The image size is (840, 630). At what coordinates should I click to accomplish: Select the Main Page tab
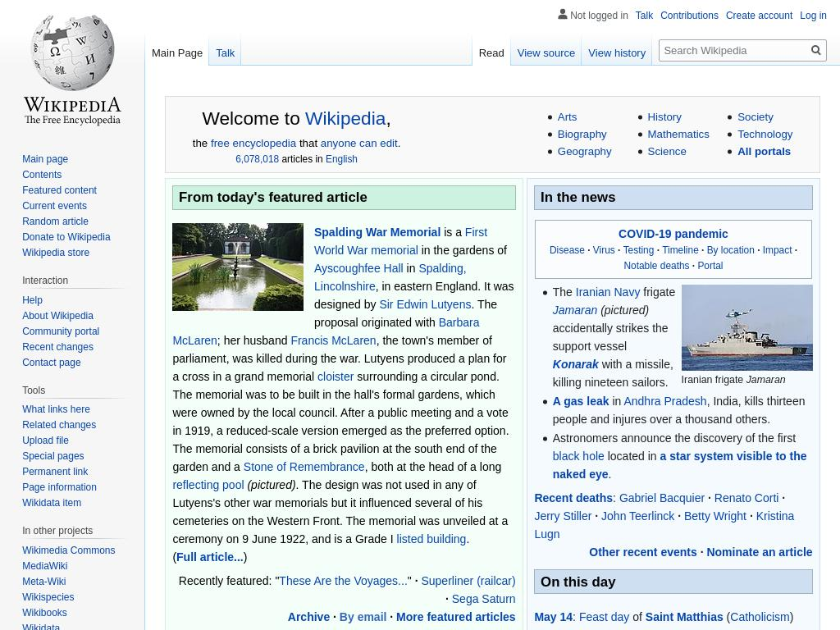177,53
